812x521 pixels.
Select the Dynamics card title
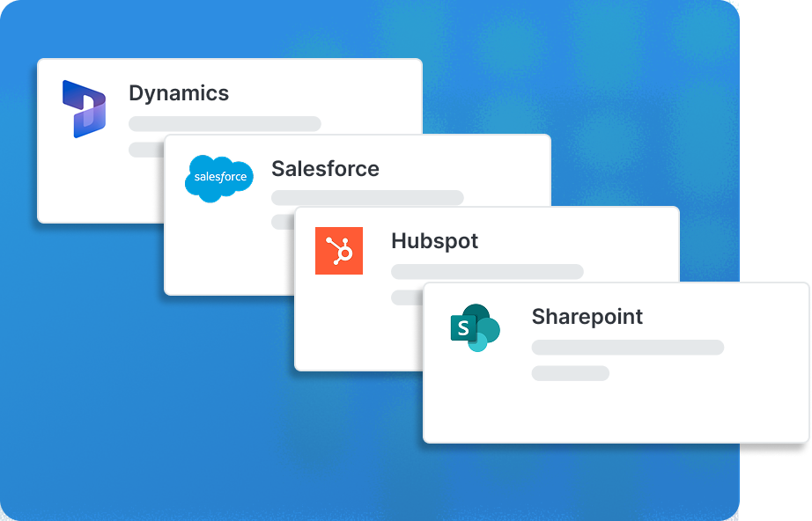tap(179, 93)
